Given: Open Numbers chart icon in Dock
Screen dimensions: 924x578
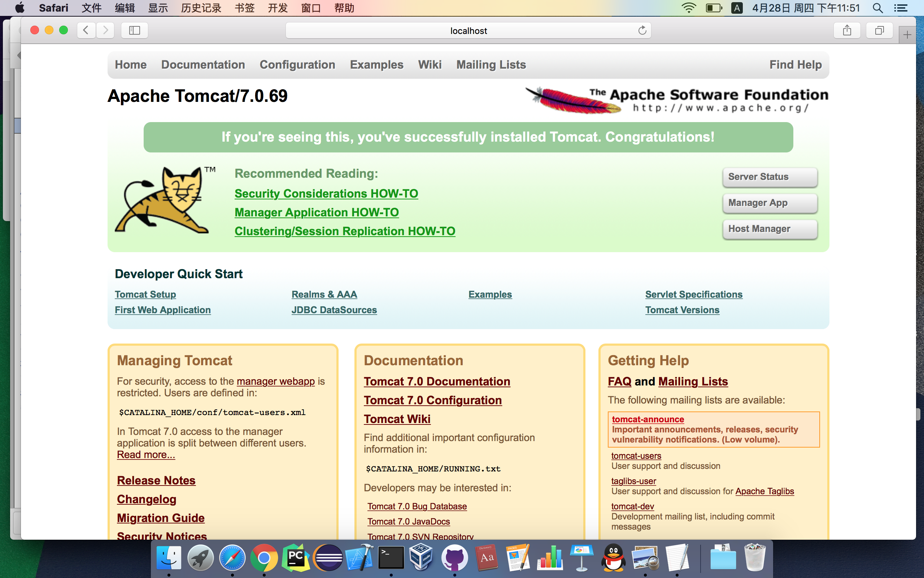Looking at the screenshot, I should pyautogui.click(x=550, y=558).
